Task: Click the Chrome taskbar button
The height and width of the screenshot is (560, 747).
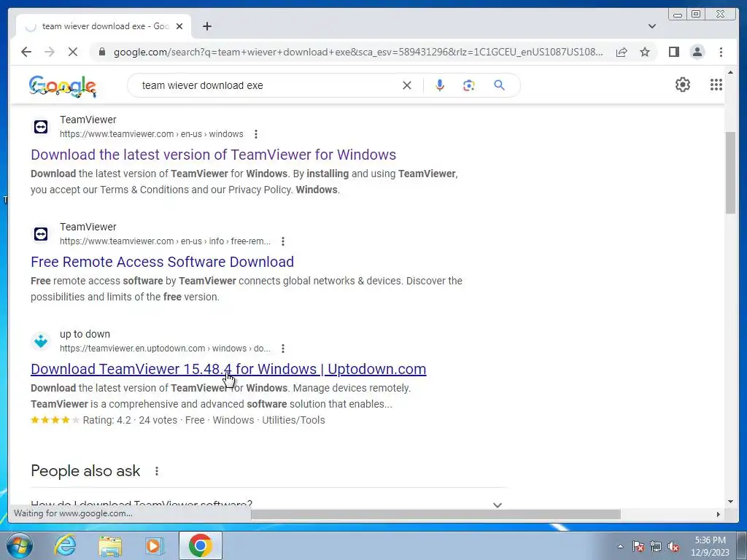Action: click(200, 545)
